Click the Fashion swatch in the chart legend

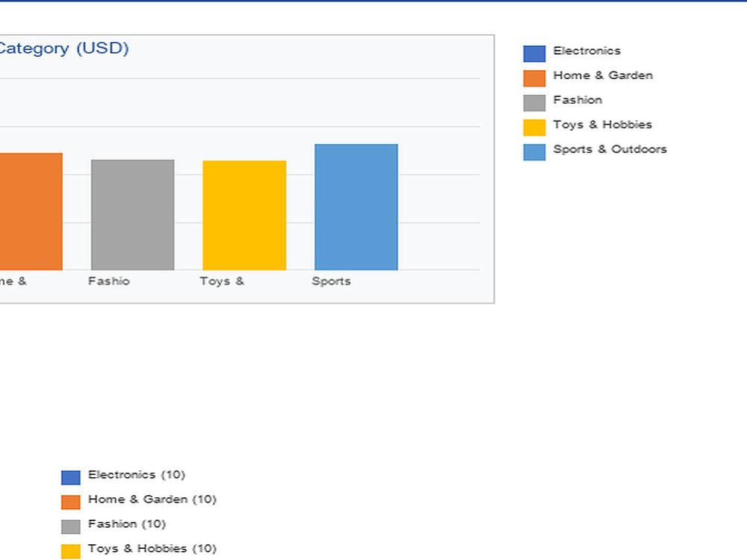tap(534, 103)
